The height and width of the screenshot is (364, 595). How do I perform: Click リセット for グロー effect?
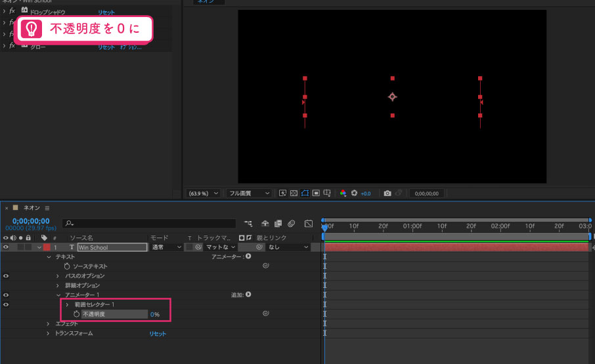pos(106,47)
